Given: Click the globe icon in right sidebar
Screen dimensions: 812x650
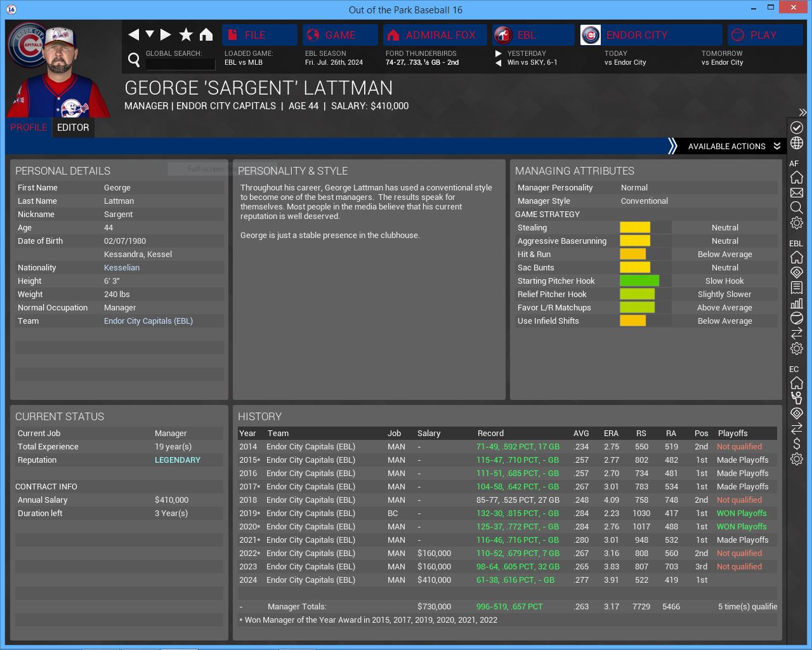Looking at the screenshot, I should pyautogui.click(x=797, y=143).
